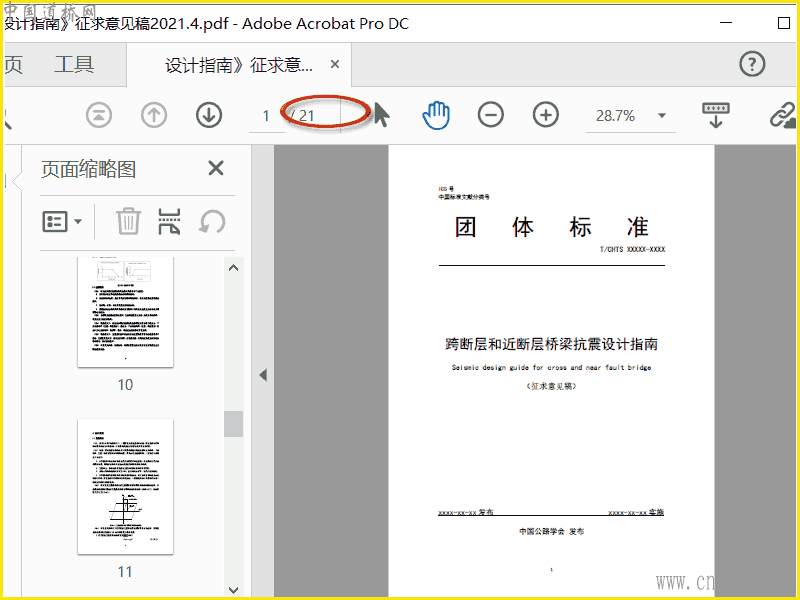The width and height of the screenshot is (800, 600).
Task: Click the T/CHTS XXXXX-XXXX standard number
Action: click(632, 249)
